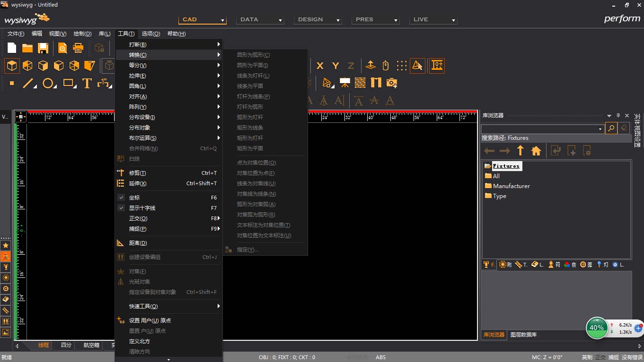Select the Rectangle drawing tool

coord(69,84)
